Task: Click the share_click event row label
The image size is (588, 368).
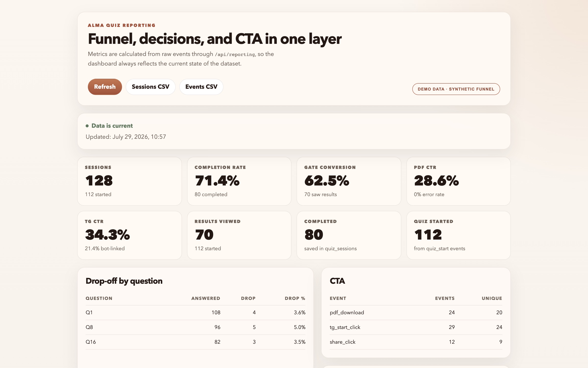Action: point(343,342)
